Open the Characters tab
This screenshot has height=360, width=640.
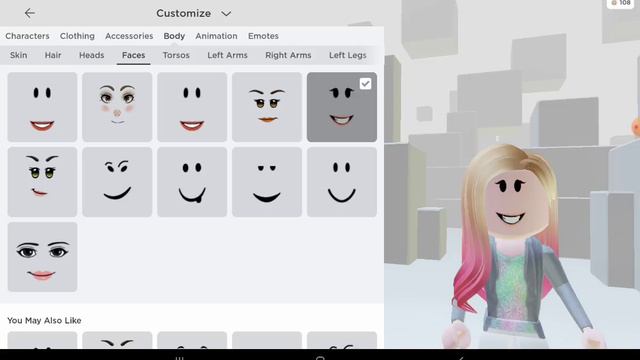(x=27, y=36)
